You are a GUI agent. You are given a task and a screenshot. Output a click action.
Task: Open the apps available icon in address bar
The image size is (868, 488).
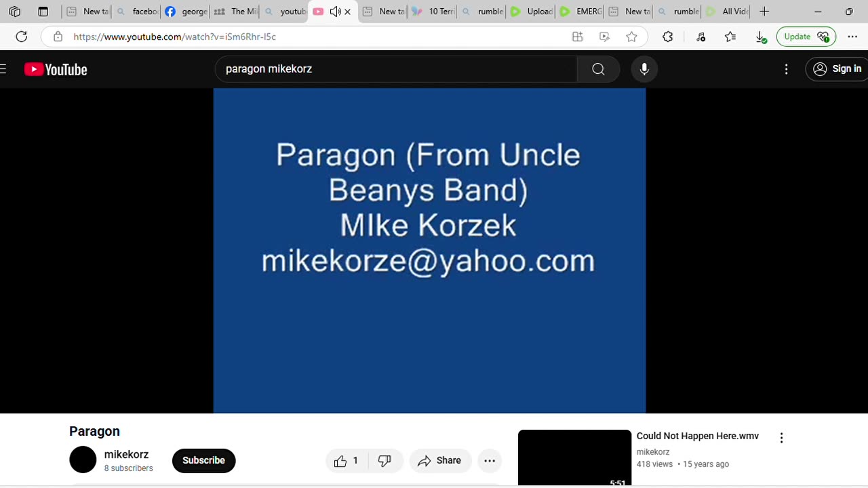(578, 37)
